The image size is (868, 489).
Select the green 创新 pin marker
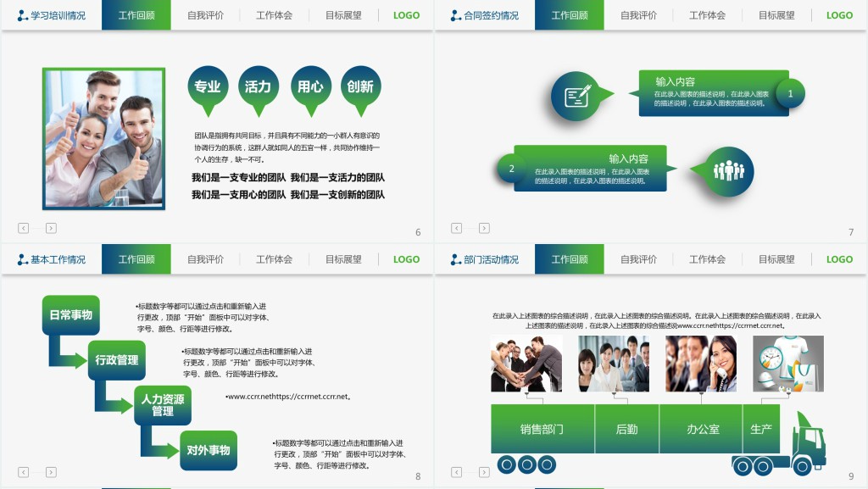(x=360, y=87)
